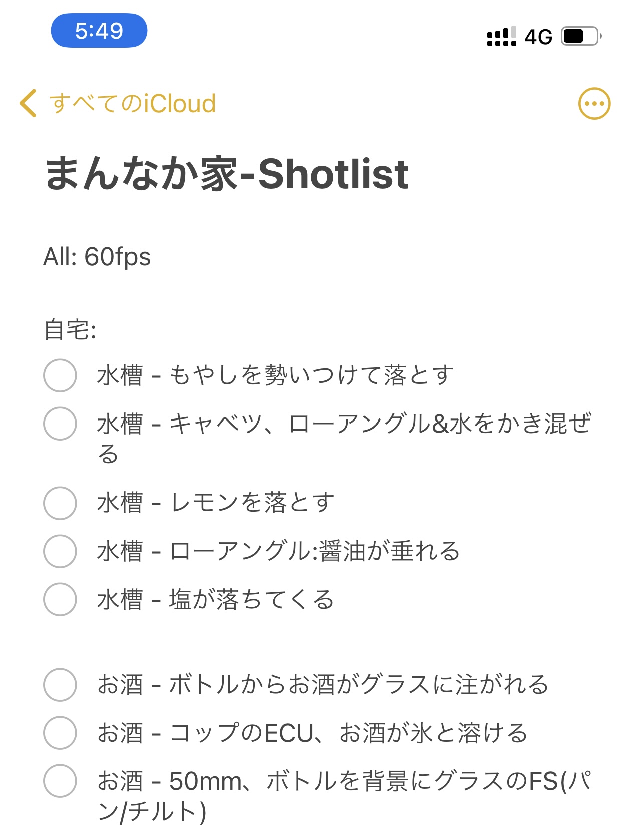Open the more options ellipsis menu
Screen dimensions: 643x840
tap(594, 104)
